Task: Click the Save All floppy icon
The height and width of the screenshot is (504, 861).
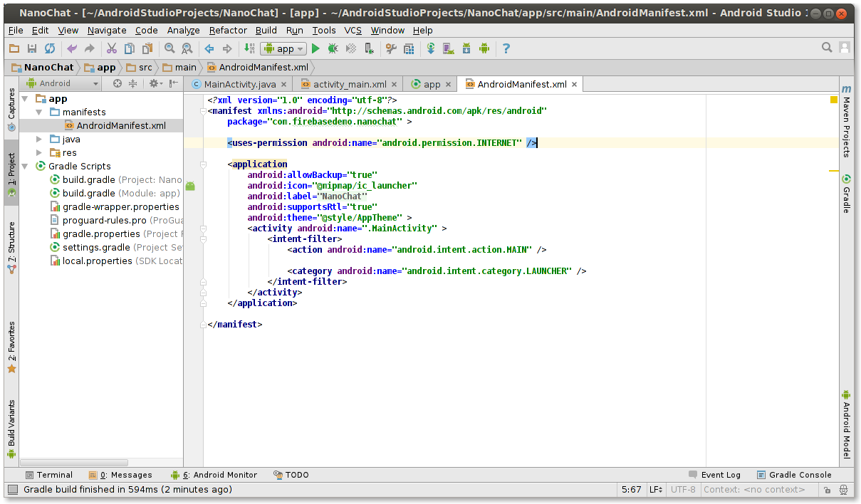Action: (x=31, y=48)
